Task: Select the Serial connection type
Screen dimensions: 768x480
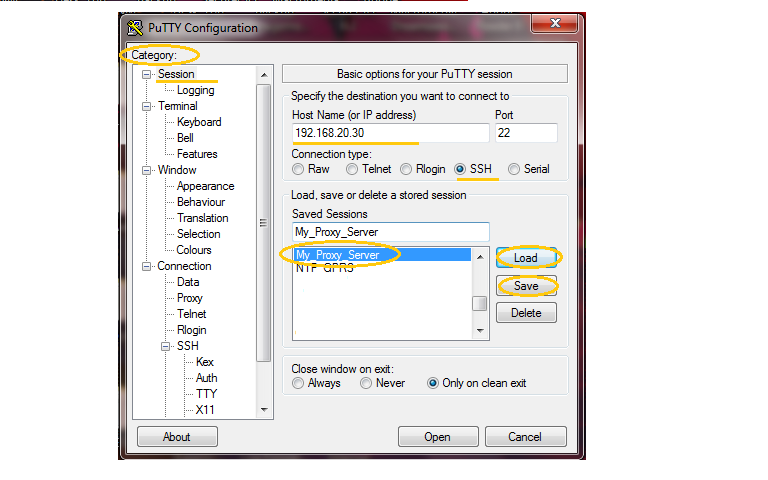Action: pyautogui.click(x=513, y=169)
